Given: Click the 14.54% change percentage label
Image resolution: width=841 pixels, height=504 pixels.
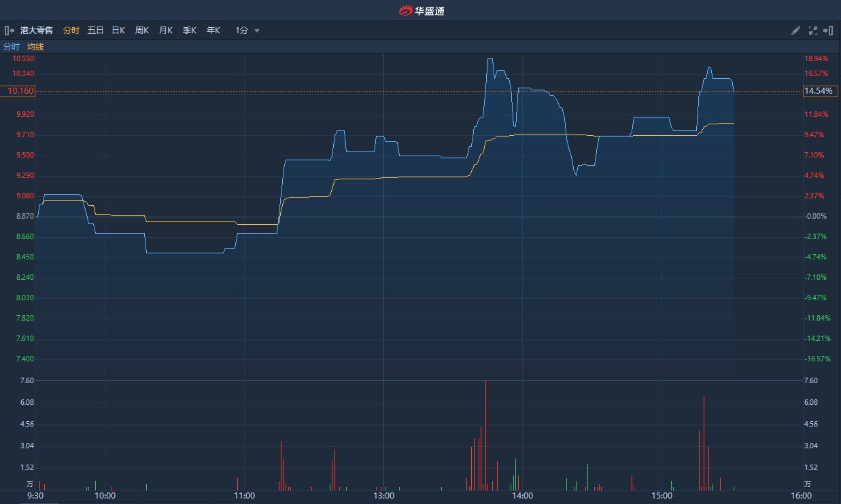Looking at the screenshot, I should pos(818,91).
